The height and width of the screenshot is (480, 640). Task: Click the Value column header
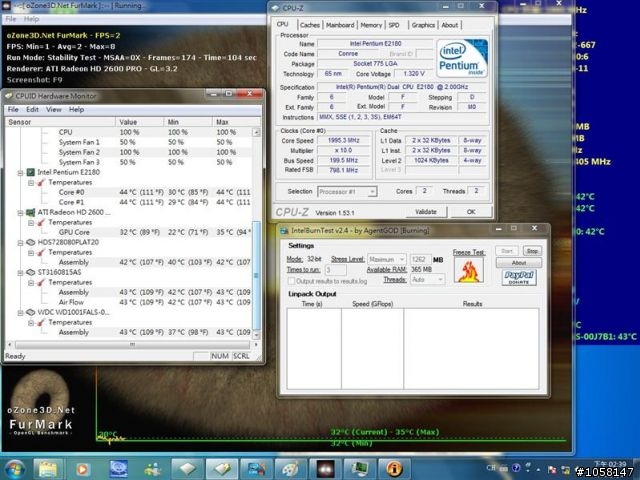(x=139, y=122)
